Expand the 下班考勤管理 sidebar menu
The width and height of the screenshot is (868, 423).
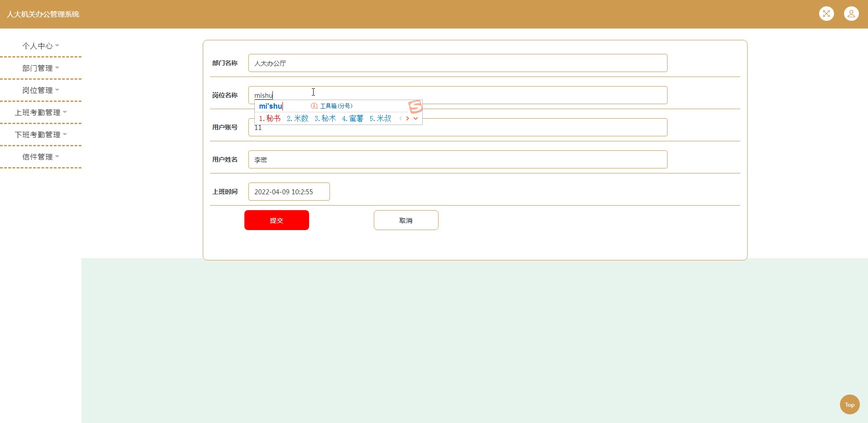[x=41, y=135]
